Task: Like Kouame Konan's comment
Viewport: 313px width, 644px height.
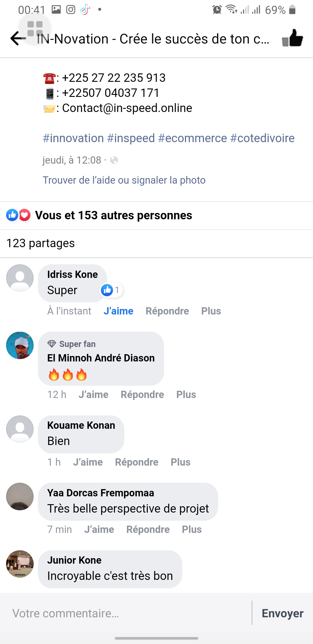Action: pyautogui.click(x=88, y=462)
